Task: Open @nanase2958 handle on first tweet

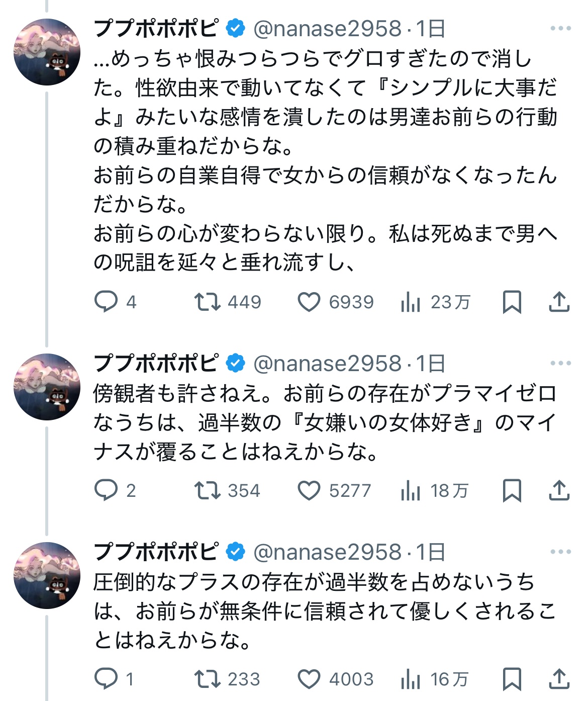Action: tap(327, 29)
